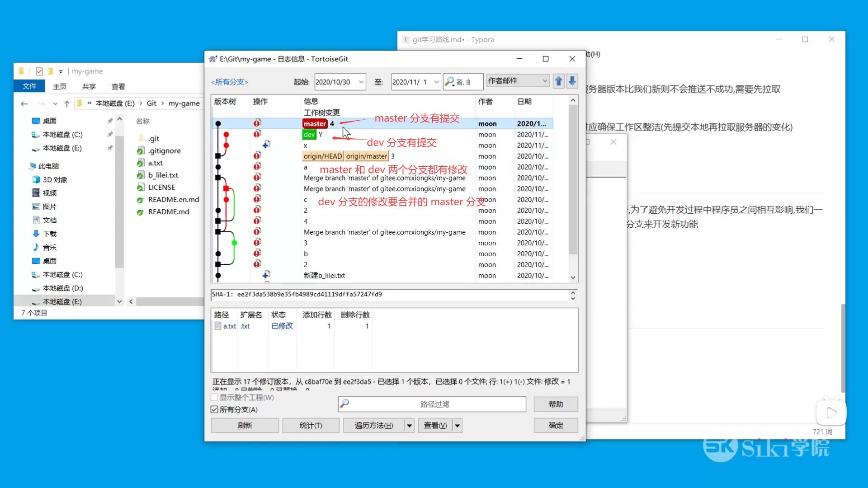Open the 作者邮件 filter dropdown
This screenshot has width=868, height=488.
click(x=545, y=81)
